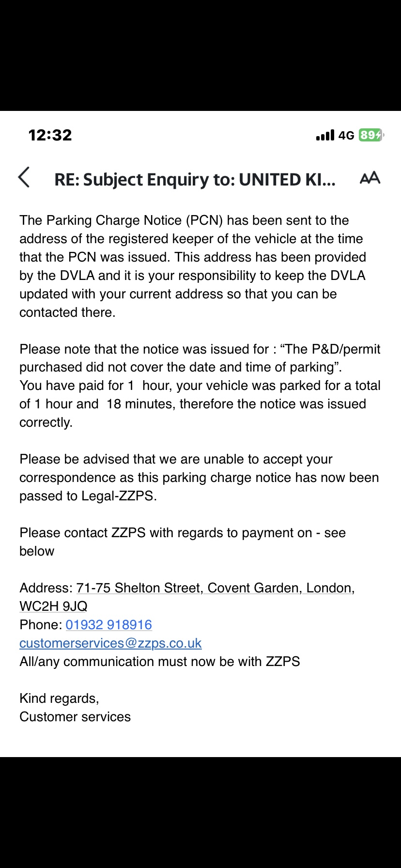Screen dimensions: 401x868
Task: Tap the paragraph mentioning Legal-ZZPS
Action: coord(199,478)
